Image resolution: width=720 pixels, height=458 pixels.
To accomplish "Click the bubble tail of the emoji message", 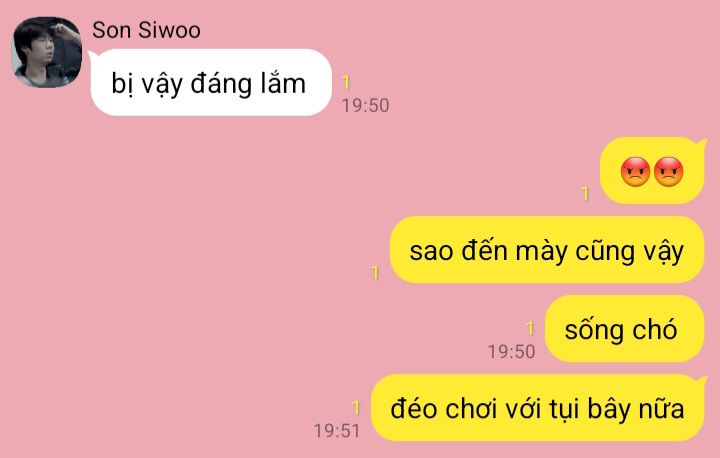I will [703, 142].
